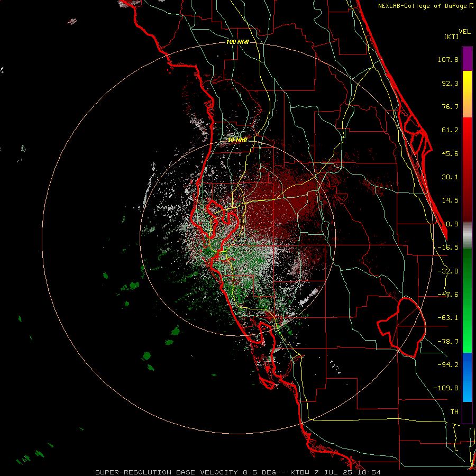Select the 45.6 value on velocity scale
The image size is (476, 476).
450,153
